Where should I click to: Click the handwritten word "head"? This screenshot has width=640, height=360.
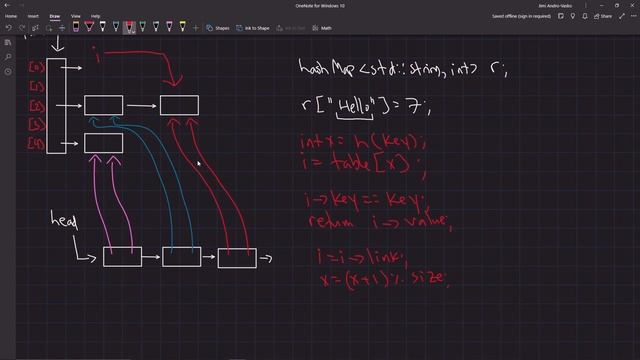(64, 220)
